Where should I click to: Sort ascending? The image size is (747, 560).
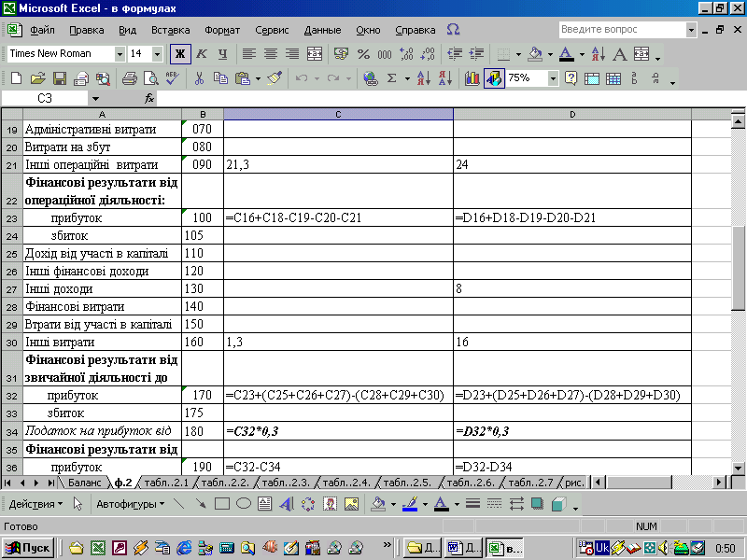tap(424, 78)
